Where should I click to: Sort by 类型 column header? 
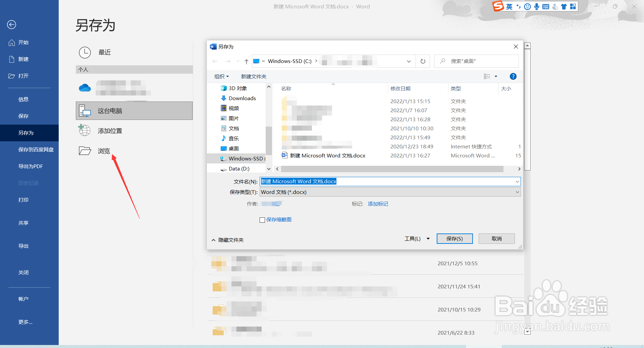pos(456,89)
